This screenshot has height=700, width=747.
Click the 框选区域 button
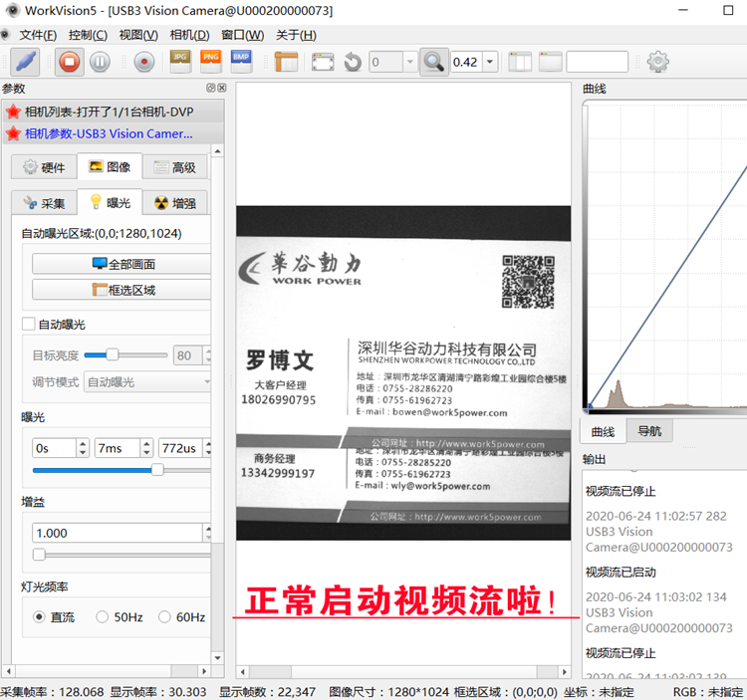[122, 290]
